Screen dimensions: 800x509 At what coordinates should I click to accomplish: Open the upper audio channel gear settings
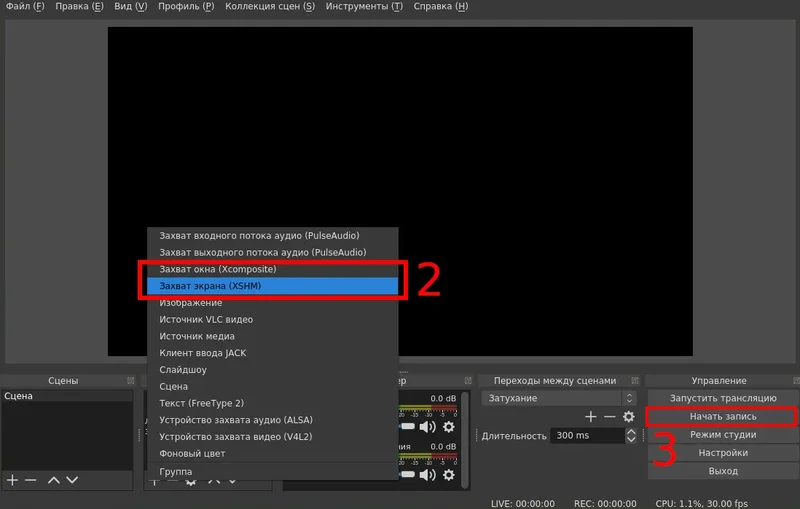pos(448,427)
